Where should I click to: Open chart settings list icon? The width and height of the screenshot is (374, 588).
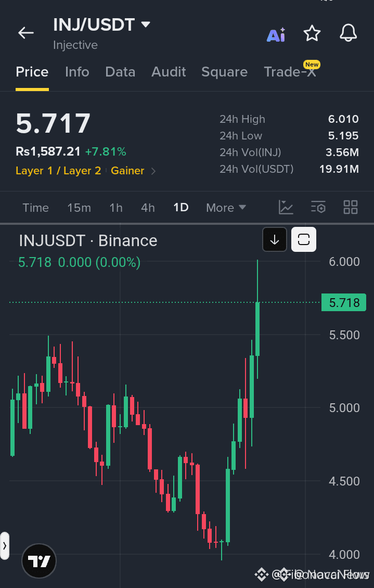coord(318,207)
